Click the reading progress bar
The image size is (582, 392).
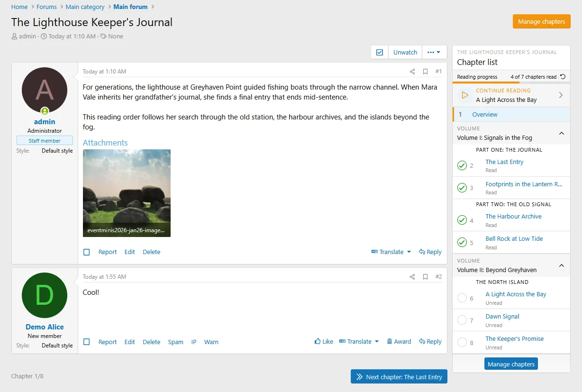click(511, 82)
